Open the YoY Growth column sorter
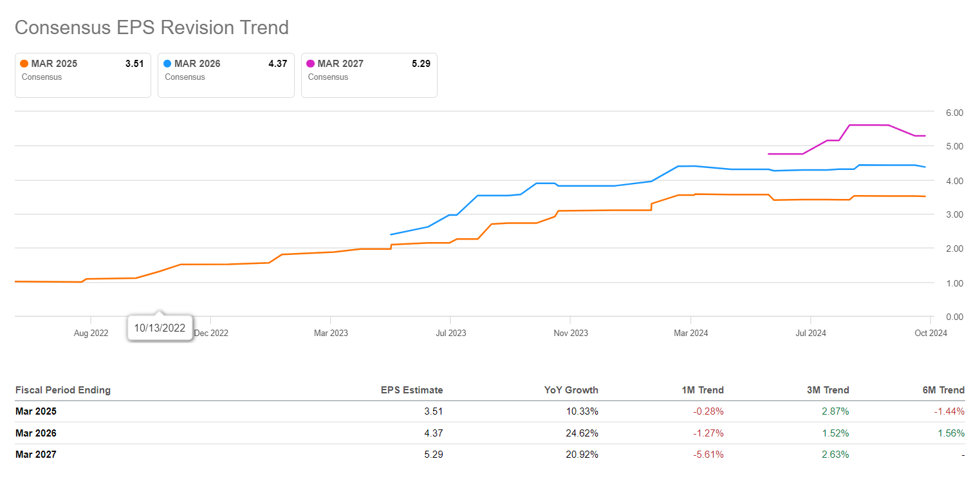Screen dimensions: 980x479 point(571,390)
